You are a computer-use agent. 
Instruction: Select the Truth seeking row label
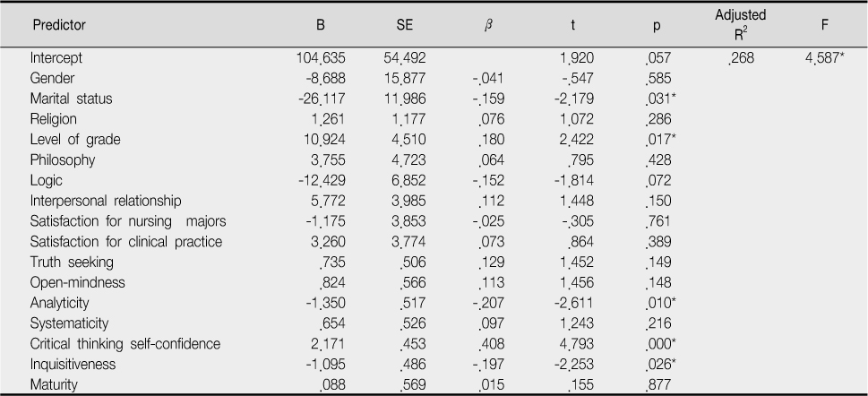pyautogui.click(x=72, y=262)
